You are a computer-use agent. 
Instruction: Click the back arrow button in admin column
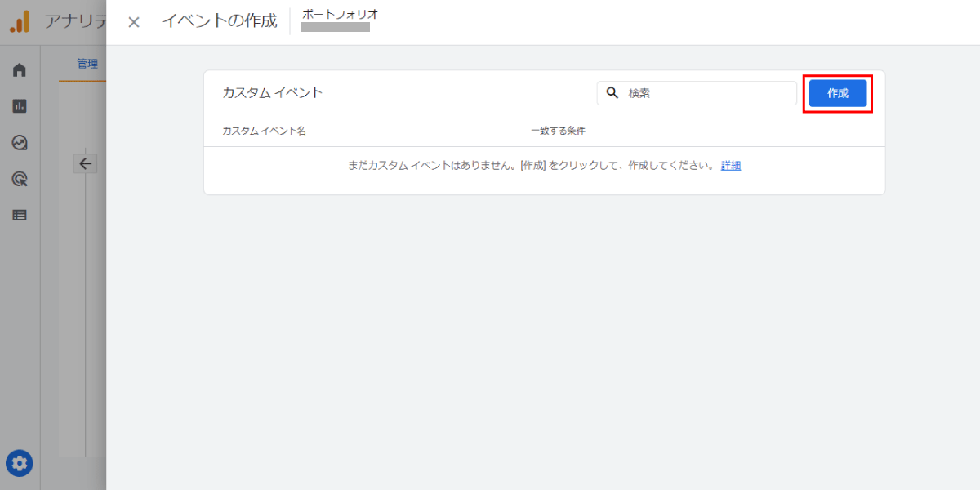[86, 163]
